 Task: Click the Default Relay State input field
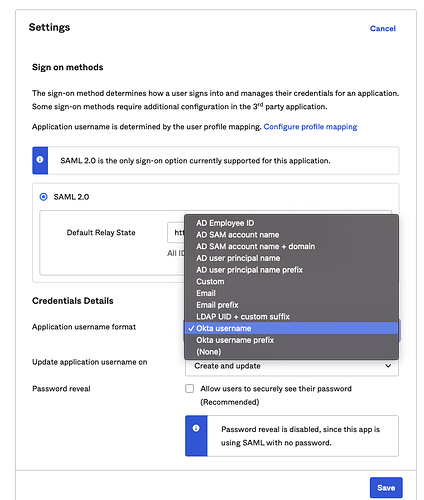tap(176, 232)
